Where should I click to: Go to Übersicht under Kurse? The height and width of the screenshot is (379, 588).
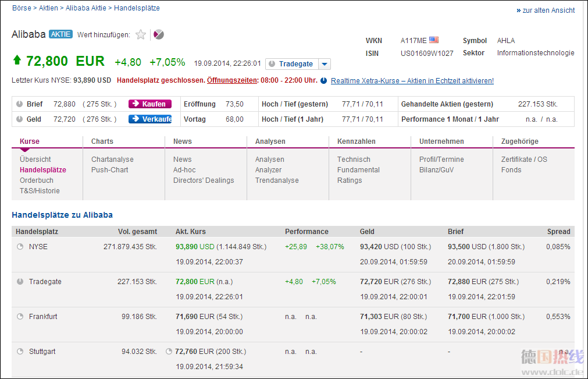tap(35, 159)
